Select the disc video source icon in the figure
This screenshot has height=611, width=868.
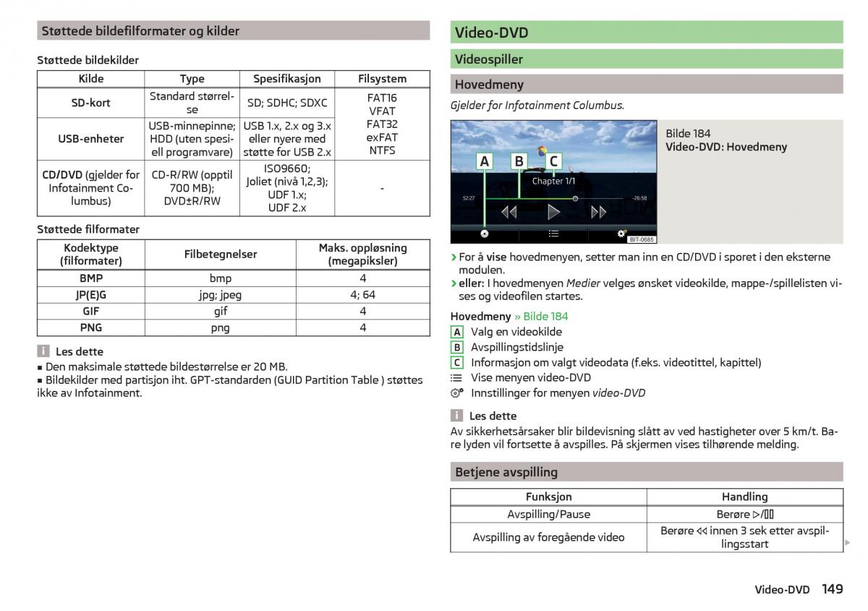(484, 234)
